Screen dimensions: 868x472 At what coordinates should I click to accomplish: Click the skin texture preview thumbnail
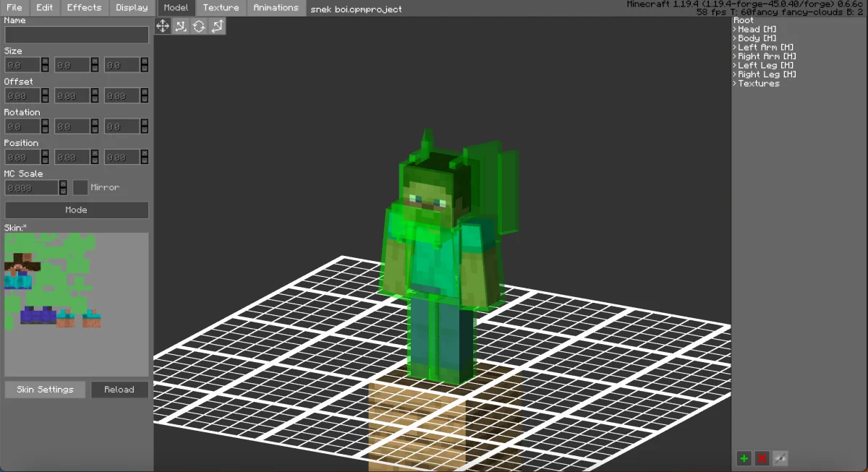coord(77,304)
